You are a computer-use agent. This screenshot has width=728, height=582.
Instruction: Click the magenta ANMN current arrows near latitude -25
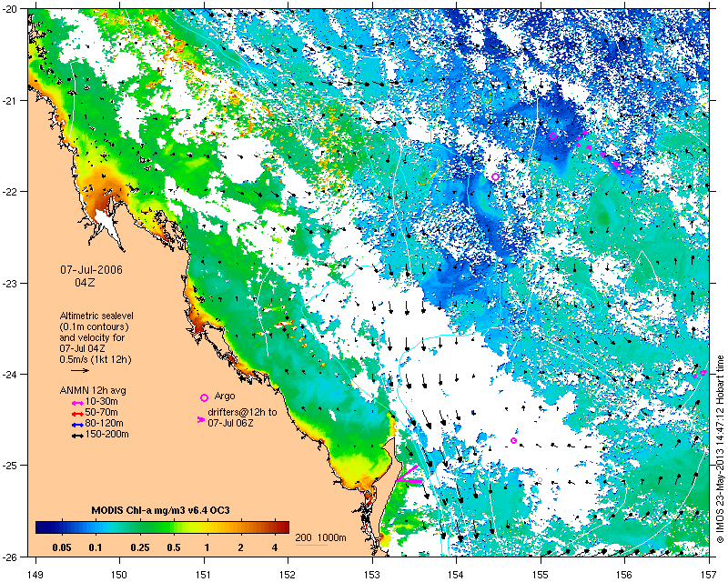point(409,475)
